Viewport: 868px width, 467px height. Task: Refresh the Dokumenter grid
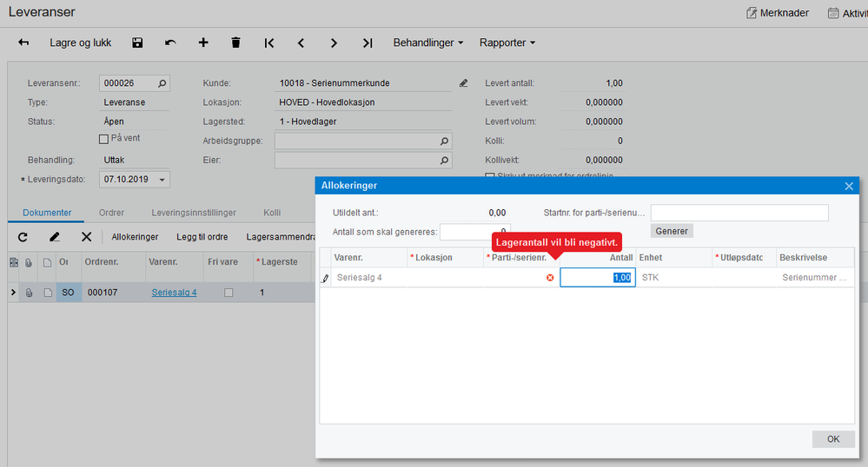23,237
